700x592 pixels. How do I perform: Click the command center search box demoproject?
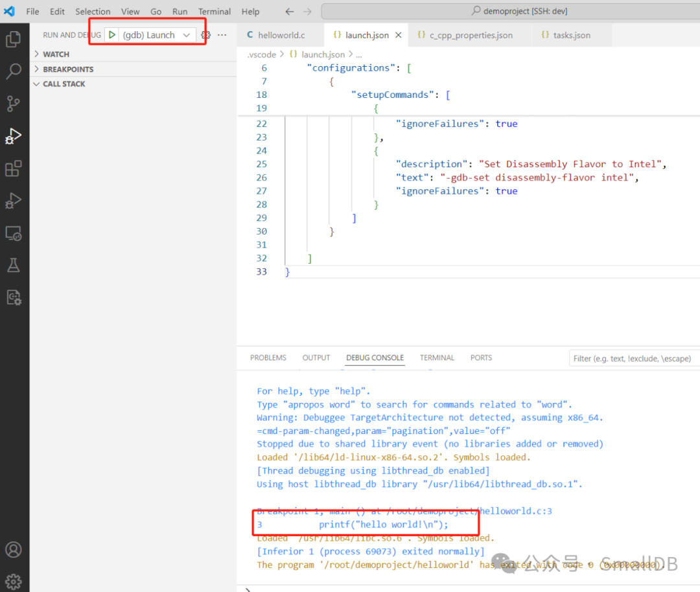click(x=510, y=11)
